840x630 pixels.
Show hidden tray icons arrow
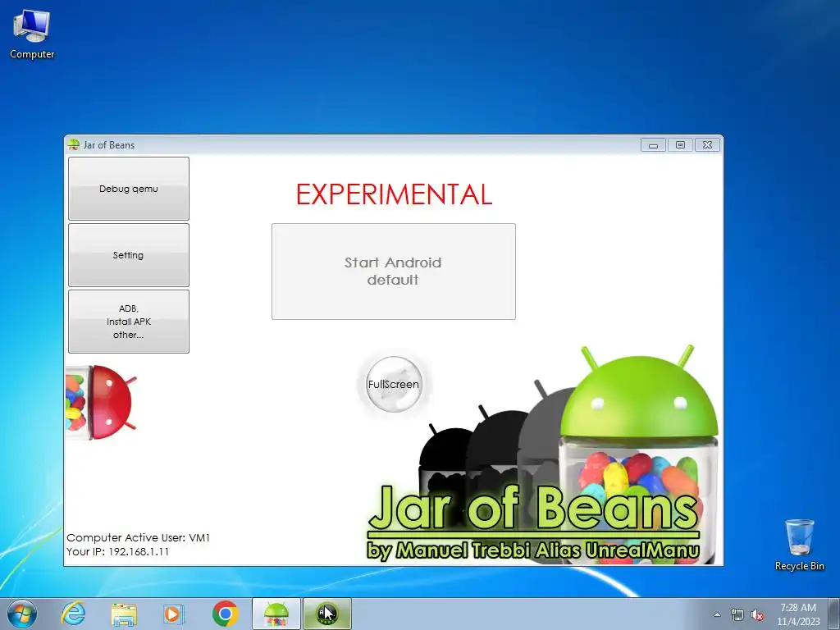point(717,614)
